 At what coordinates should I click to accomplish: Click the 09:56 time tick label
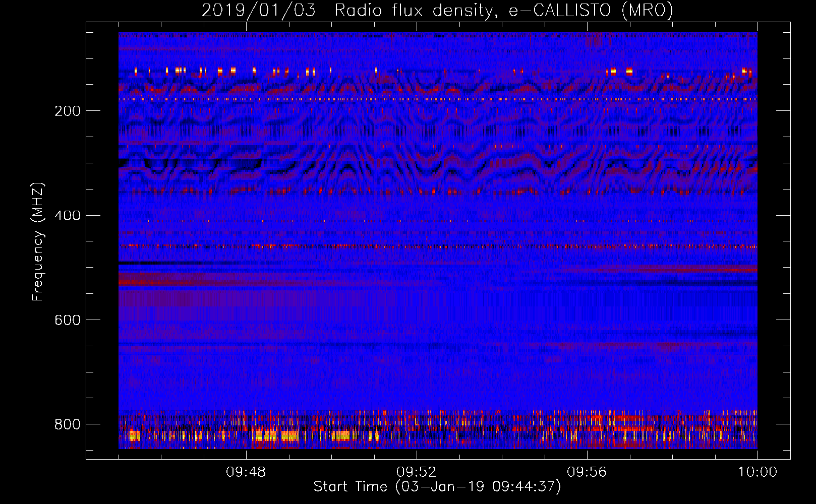click(x=587, y=472)
